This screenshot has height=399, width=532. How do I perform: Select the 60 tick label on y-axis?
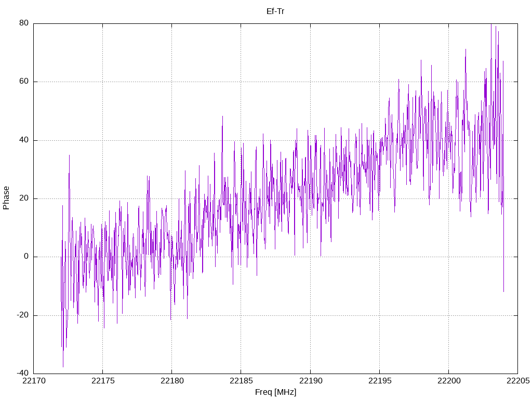point(24,82)
